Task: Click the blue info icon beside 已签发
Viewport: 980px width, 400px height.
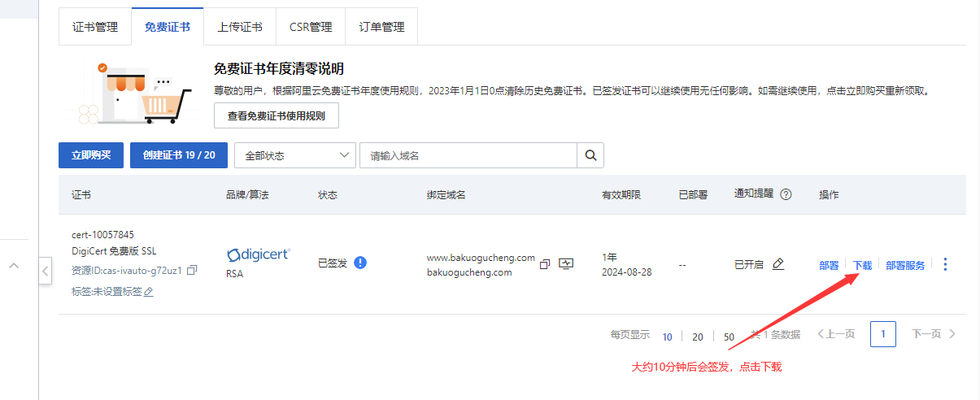Action: pyautogui.click(x=360, y=263)
